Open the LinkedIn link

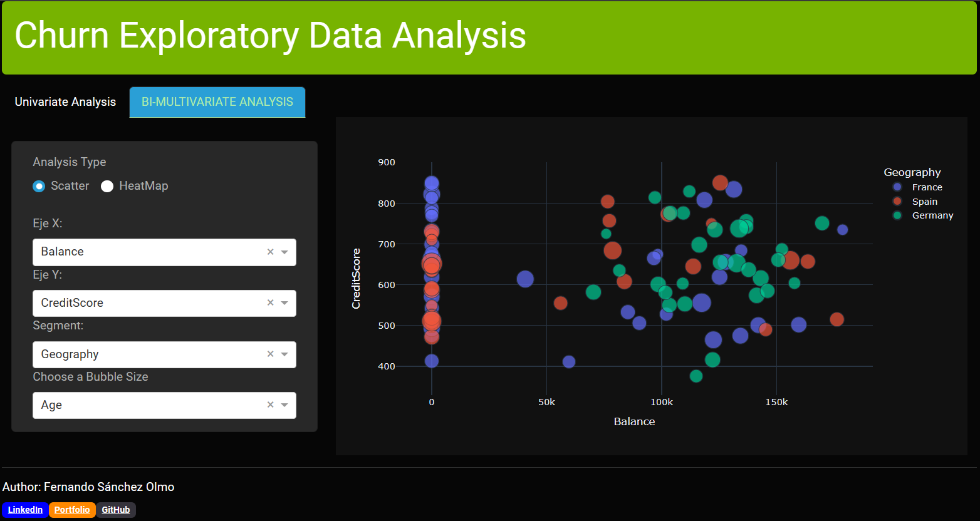tap(25, 510)
